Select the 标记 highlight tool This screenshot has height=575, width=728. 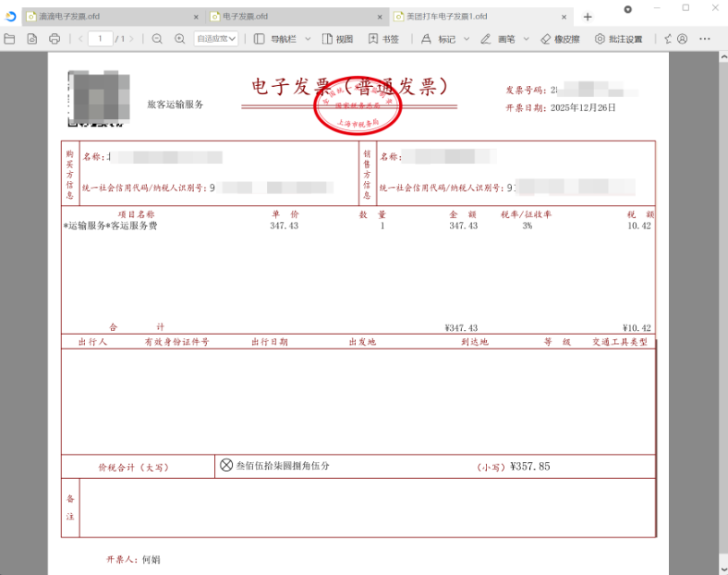point(438,39)
